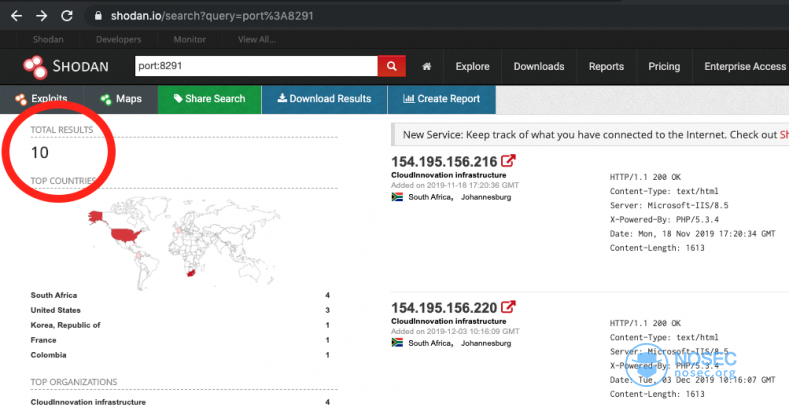
Task: Open 154.195.156.220 host details
Action: click(x=444, y=307)
